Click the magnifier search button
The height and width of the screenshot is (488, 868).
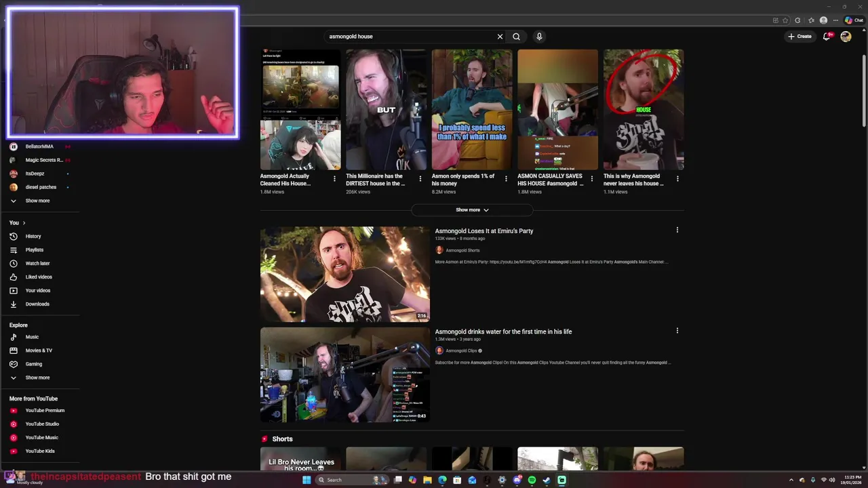(x=516, y=37)
